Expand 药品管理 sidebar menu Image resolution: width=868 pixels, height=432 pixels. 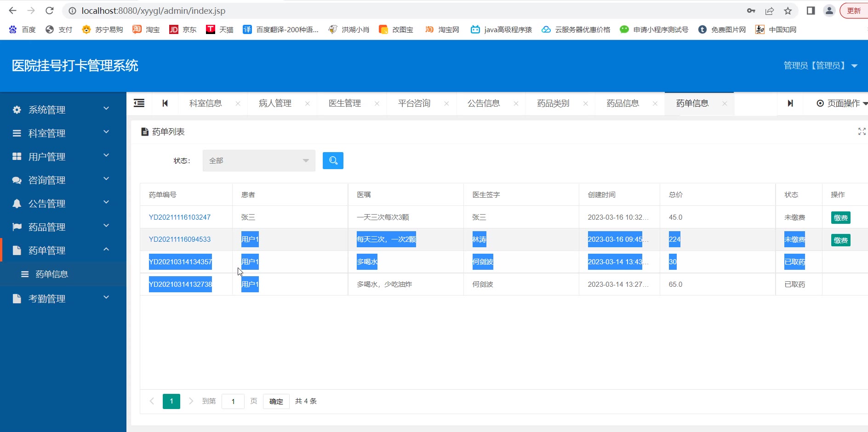coord(63,227)
